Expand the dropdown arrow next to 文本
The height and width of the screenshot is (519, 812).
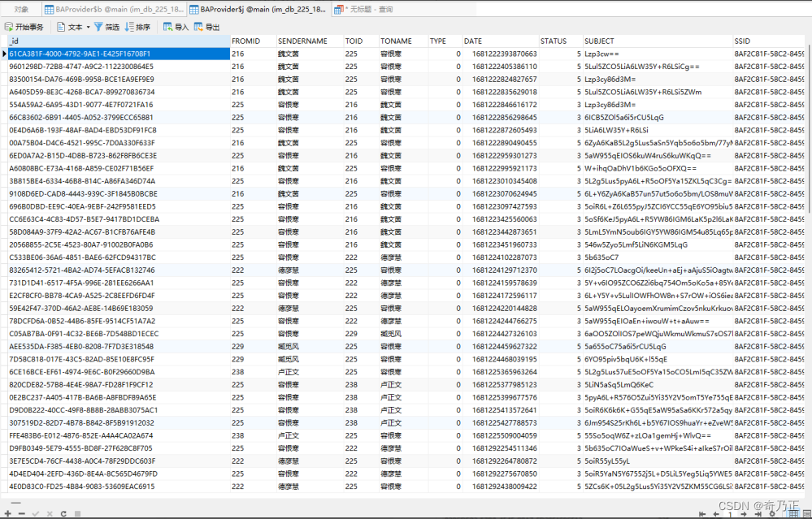point(88,27)
